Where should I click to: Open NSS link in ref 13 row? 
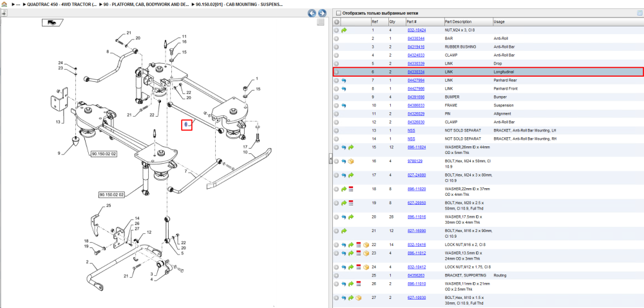pyautogui.click(x=411, y=131)
